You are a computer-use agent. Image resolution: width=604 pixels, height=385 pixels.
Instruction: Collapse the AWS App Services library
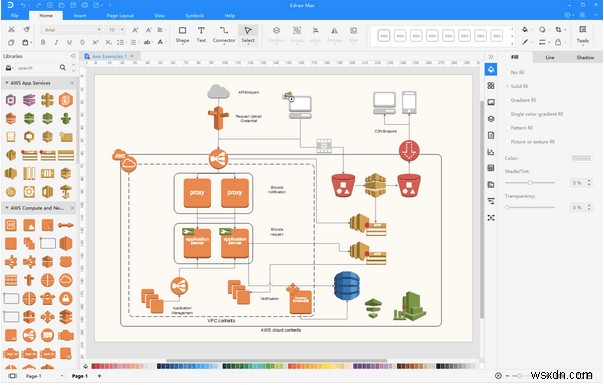tap(7, 83)
